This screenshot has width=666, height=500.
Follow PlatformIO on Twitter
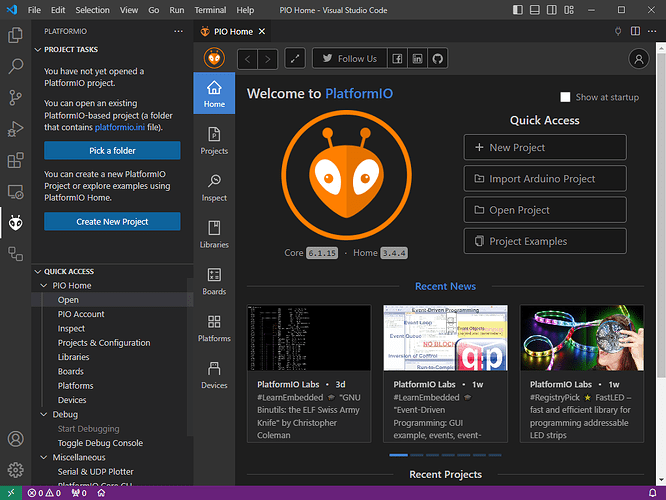(x=350, y=59)
